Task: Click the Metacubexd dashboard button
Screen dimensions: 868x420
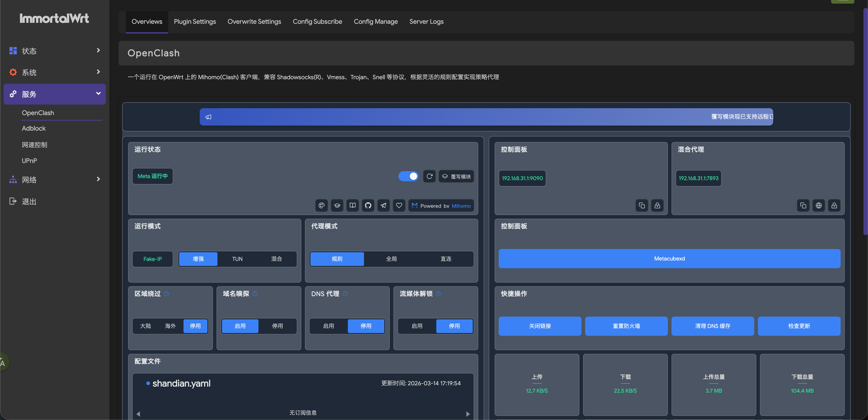Action: pos(669,258)
